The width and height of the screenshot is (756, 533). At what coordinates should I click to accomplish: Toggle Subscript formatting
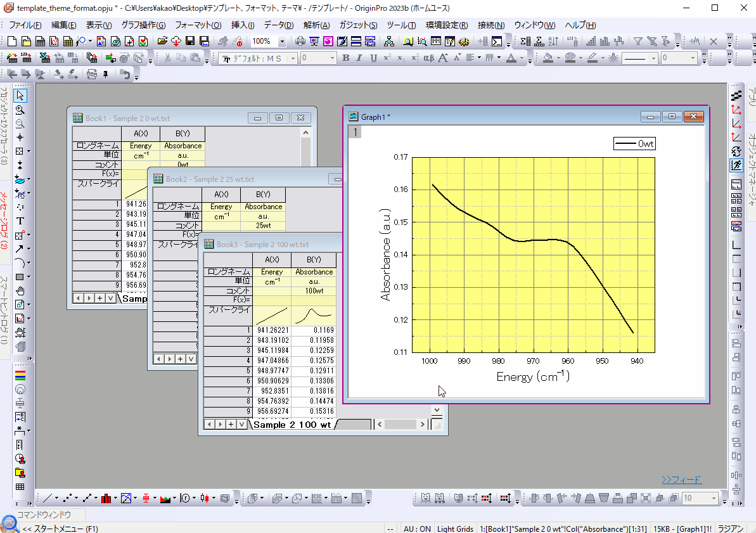(401, 58)
